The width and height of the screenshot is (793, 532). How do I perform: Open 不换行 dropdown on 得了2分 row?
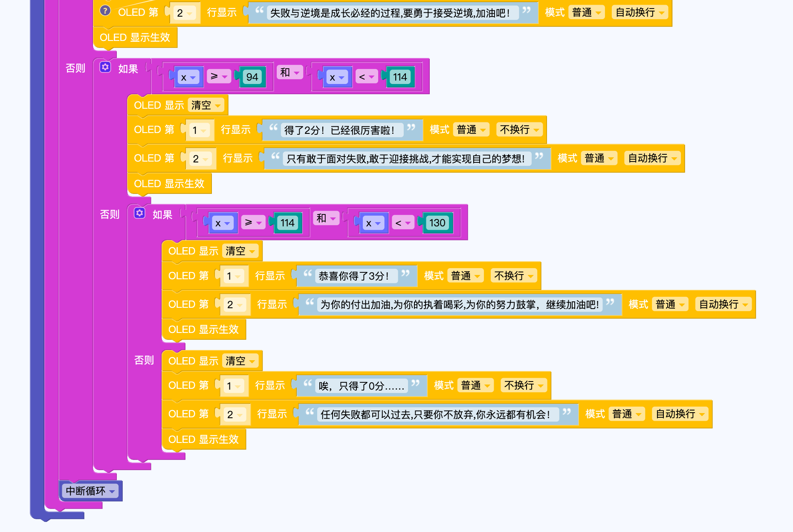click(520, 130)
